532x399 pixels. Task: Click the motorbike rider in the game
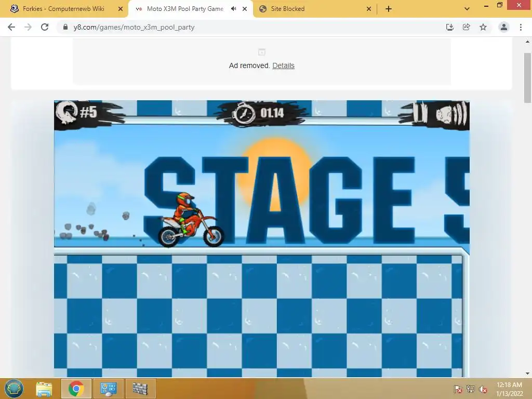(x=191, y=220)
